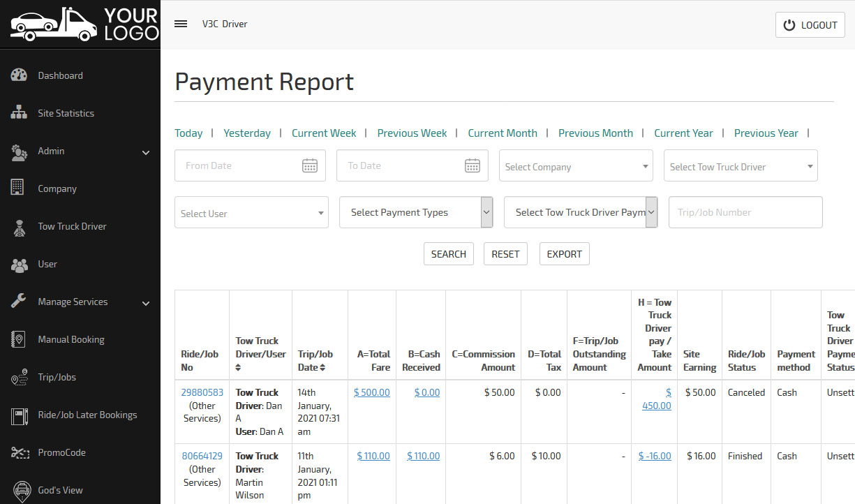Open the Select Payment Types dropdown
Image resolution: width=855 pixels, height=504 pixels.
(416, 212)
